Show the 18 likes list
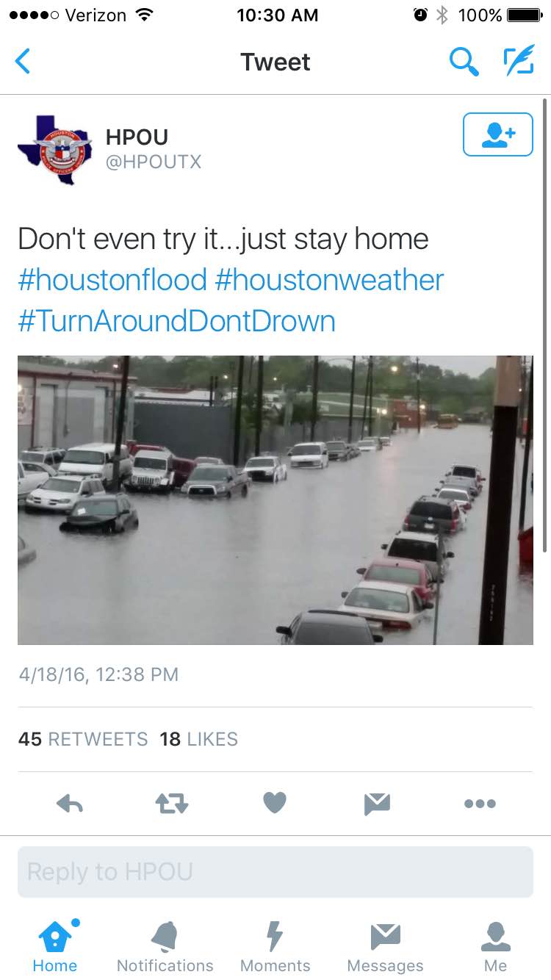 pos(198,739)
